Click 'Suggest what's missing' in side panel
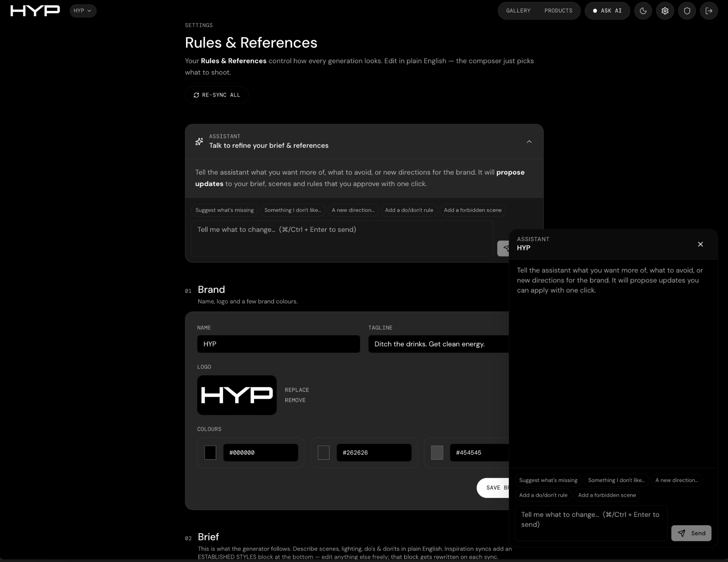Viewport: 728px width, 562px height. 548,480
